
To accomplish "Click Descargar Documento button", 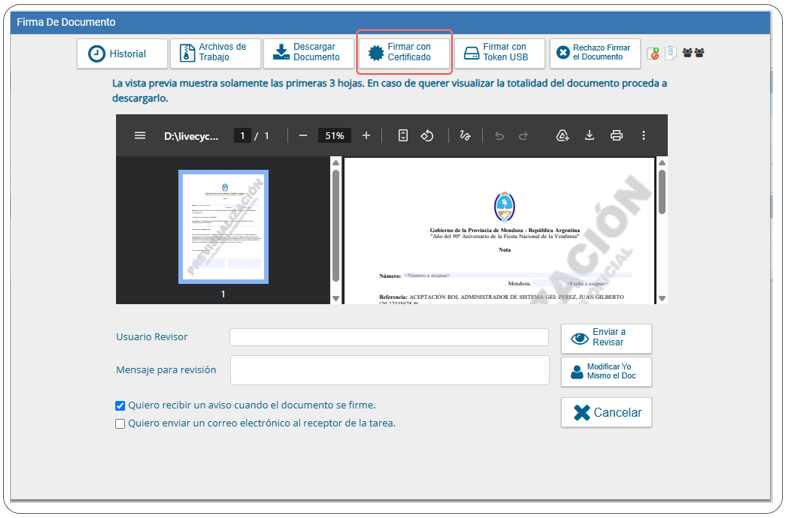I will tap(308, 53).
